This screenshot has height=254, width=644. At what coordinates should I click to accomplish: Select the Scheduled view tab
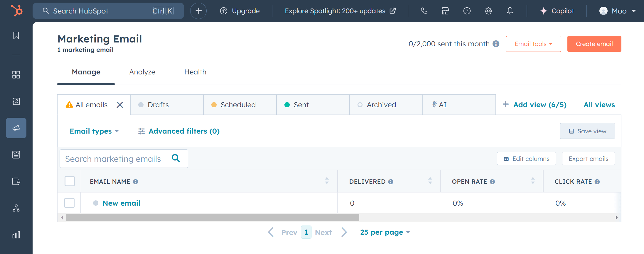pos(240,105)
